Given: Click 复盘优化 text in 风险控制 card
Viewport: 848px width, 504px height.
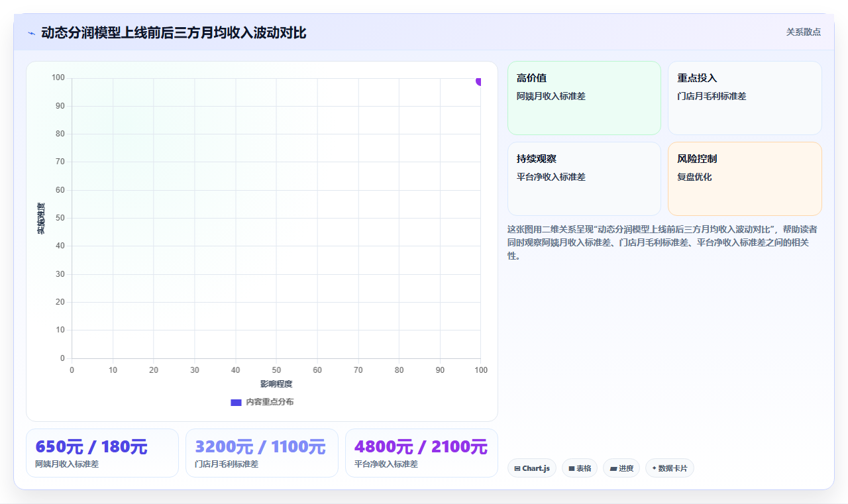Looking at the screenshot, I should [694, 177].
